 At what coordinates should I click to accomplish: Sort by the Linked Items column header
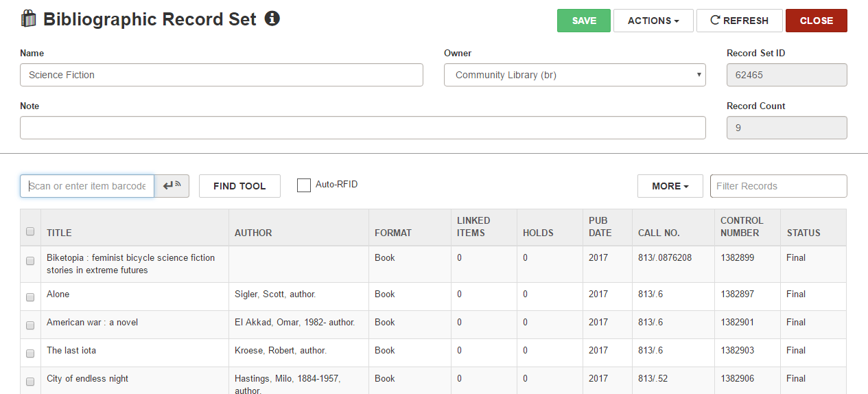click(473, 227)
